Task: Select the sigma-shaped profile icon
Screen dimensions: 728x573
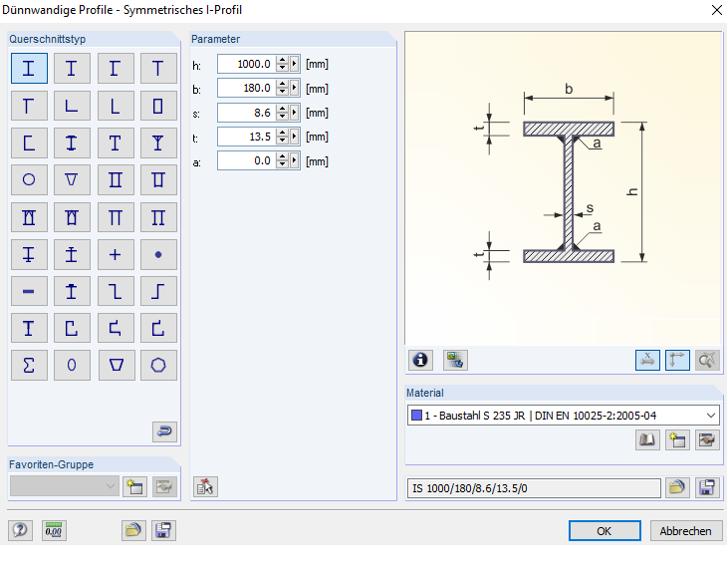Action: coord(29,366)
